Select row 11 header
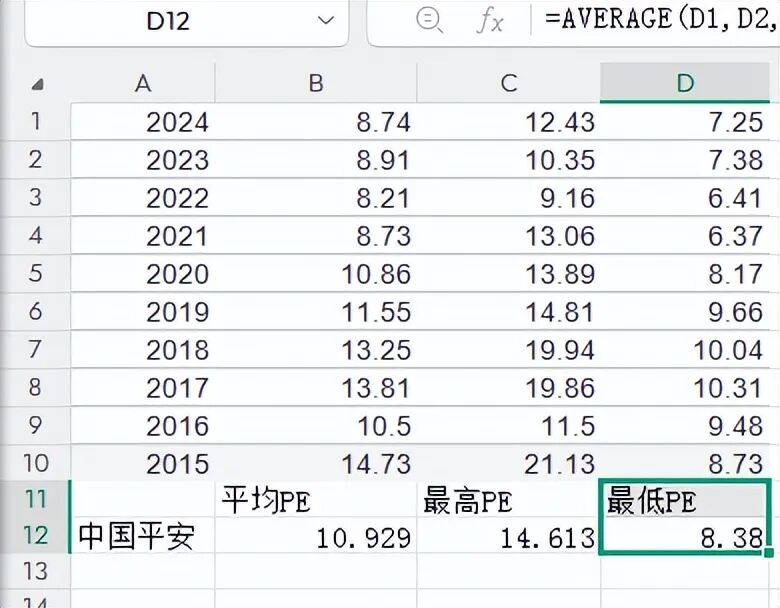The width and height of the screenshot is (780, 608). pos(35,499)
